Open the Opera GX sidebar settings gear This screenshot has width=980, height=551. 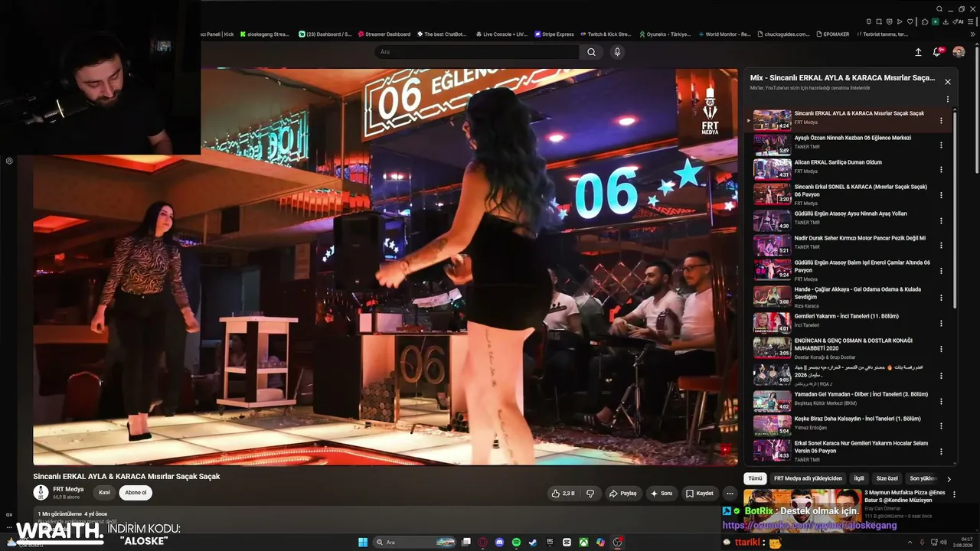[9, 161]
